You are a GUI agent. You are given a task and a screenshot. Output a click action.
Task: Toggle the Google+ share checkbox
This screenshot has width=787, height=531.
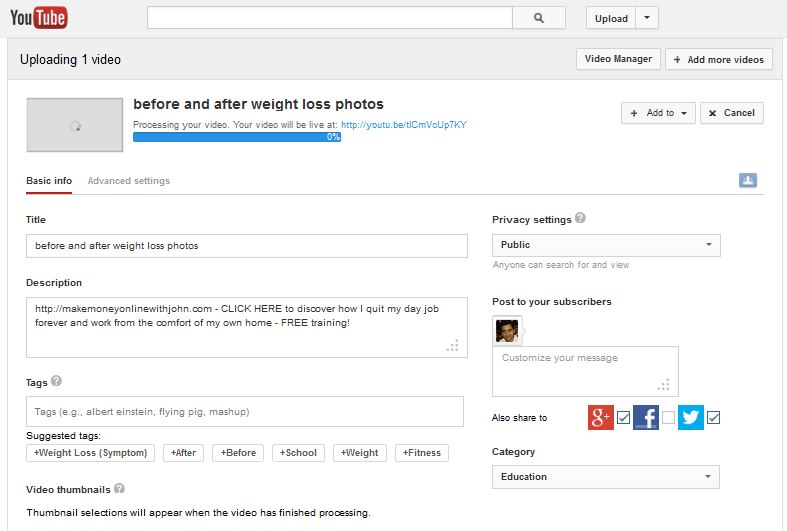pyautogui.click(x=623, y=418)
